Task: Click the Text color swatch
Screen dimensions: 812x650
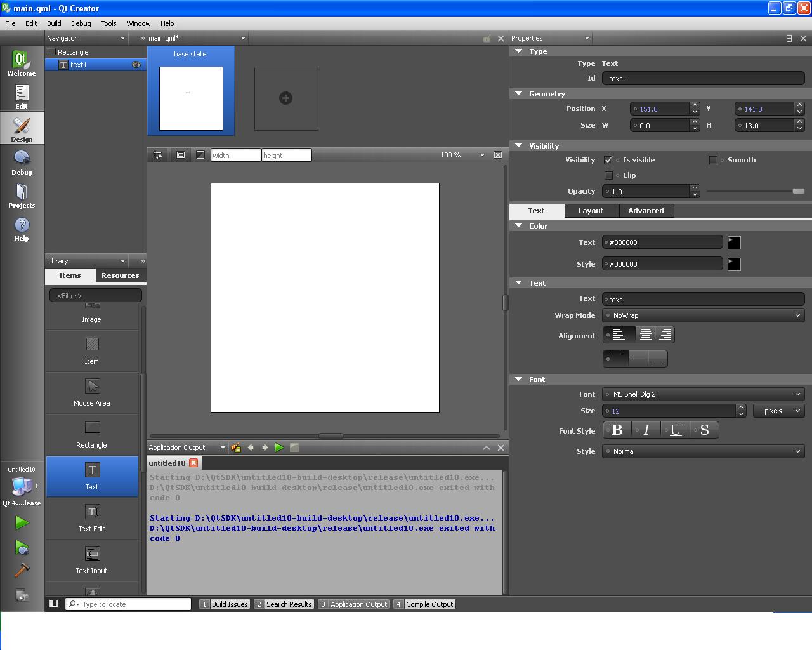Action: tap(734, 242)
